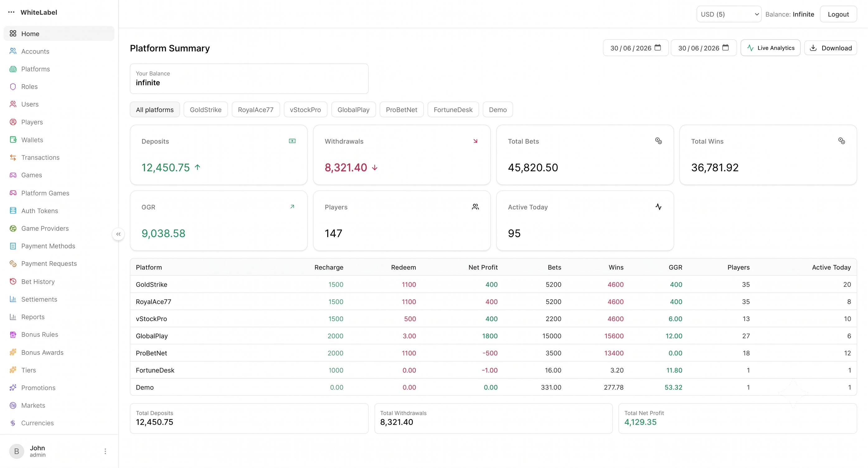This screenshot has height=468, width=868.
Task: Click the Auth Tokens icon
Action: tap(13, 210)
